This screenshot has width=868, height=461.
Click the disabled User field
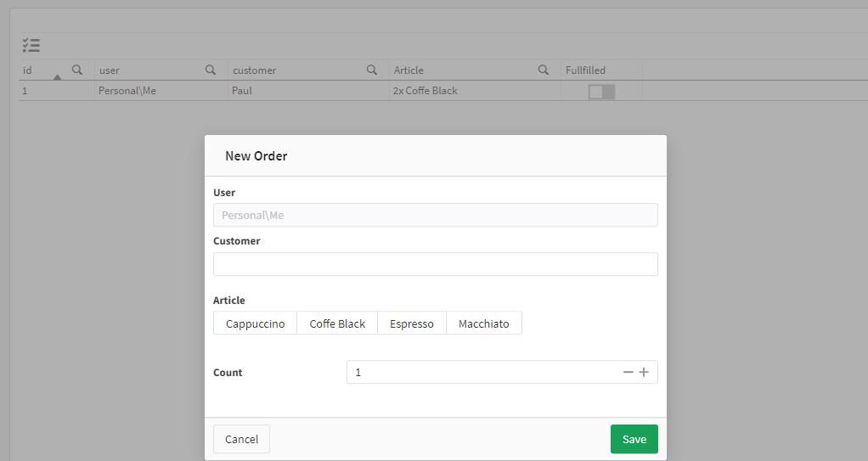436,215
